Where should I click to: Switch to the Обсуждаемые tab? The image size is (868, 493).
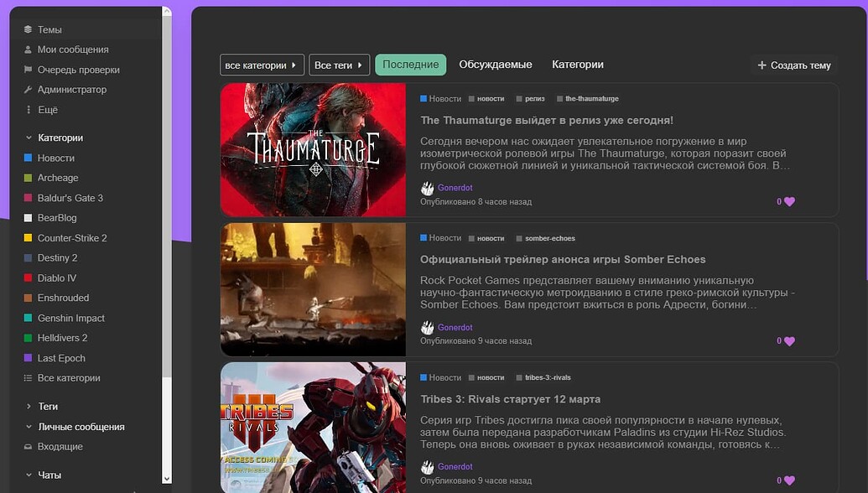tap(495, 65)
